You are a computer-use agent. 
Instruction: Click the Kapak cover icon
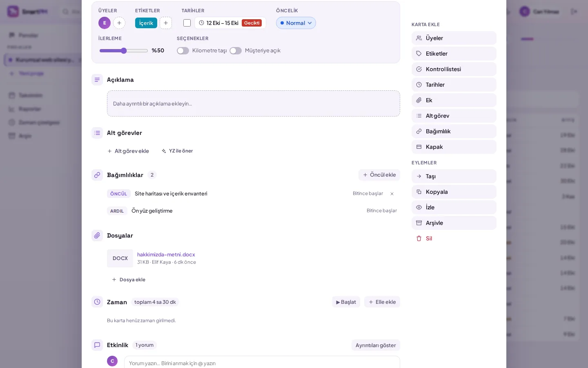click(419, 147)
